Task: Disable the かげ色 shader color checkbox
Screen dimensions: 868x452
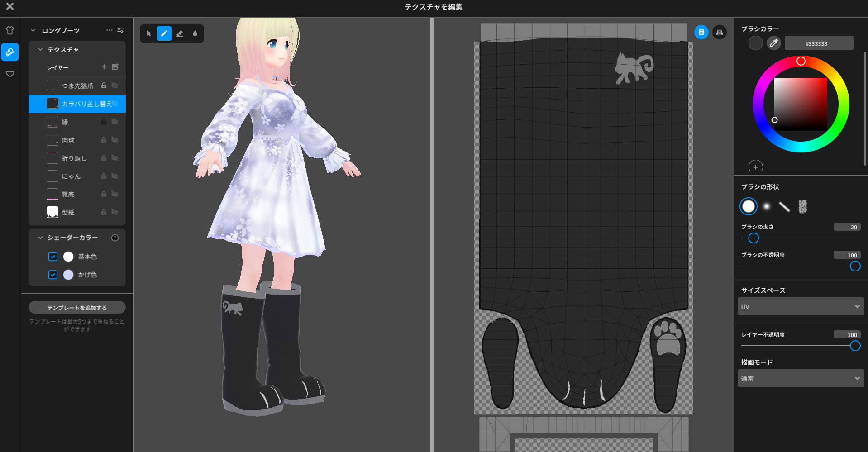Action: (x=53, y=275)
